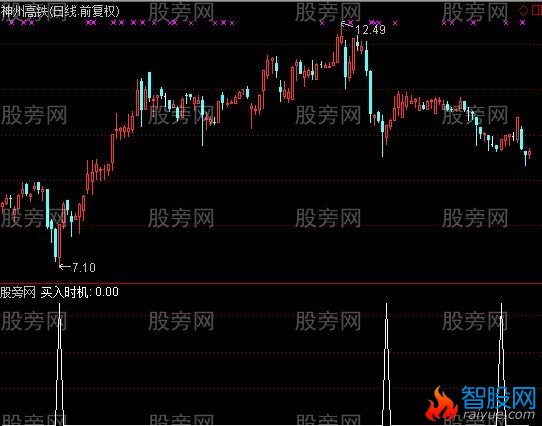Click the low price label 7.10
The height and width of the screenshot is (426, 542).
(84, 267)
